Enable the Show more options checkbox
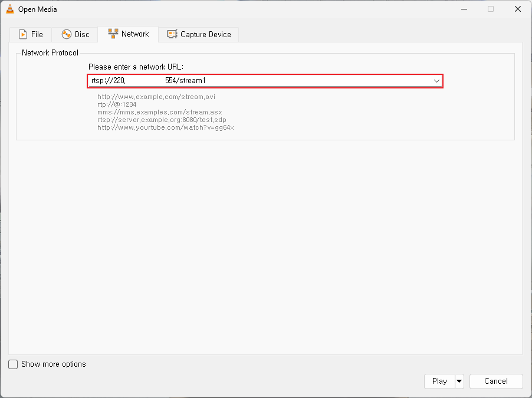Screen dimensions: 532x398 click(13, 364)
